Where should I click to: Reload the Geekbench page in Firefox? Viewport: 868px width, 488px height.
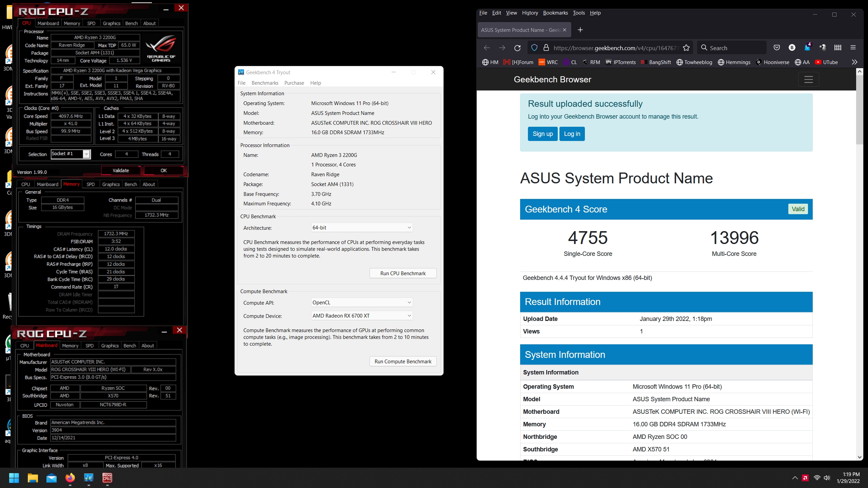point(517,48)
